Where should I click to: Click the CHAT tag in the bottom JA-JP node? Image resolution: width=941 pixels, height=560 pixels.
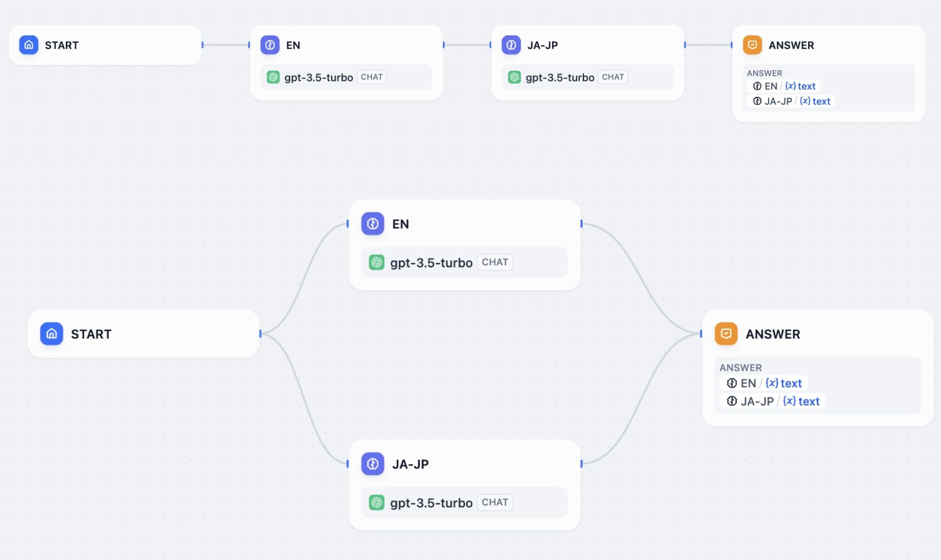(x=495, y=502)
